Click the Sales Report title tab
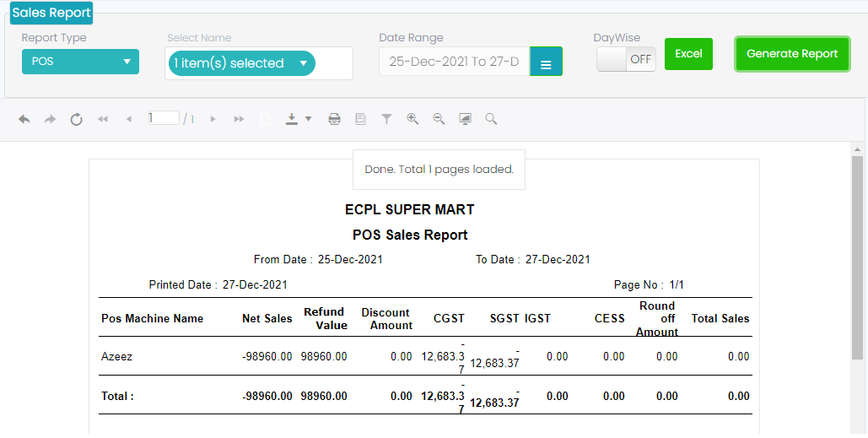 pos(51,14)
